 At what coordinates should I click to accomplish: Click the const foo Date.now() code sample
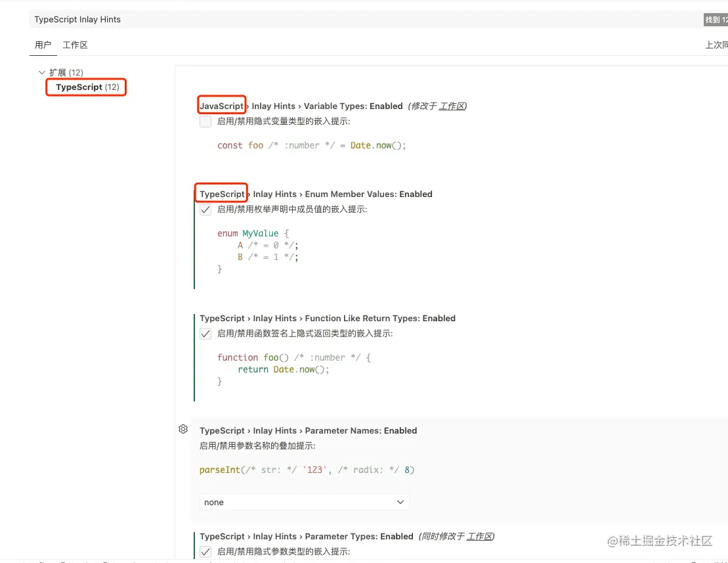(312, 145)
